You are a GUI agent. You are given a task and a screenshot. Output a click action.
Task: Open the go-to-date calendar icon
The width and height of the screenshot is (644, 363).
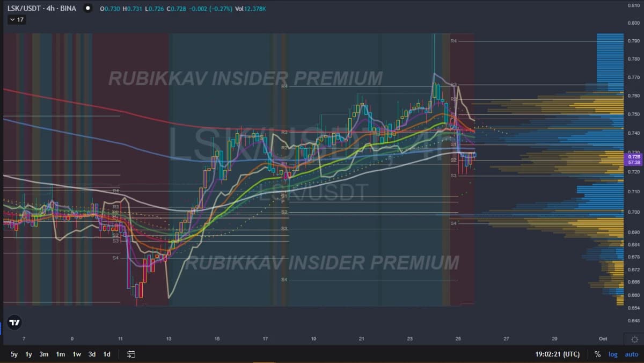[131, 354]
